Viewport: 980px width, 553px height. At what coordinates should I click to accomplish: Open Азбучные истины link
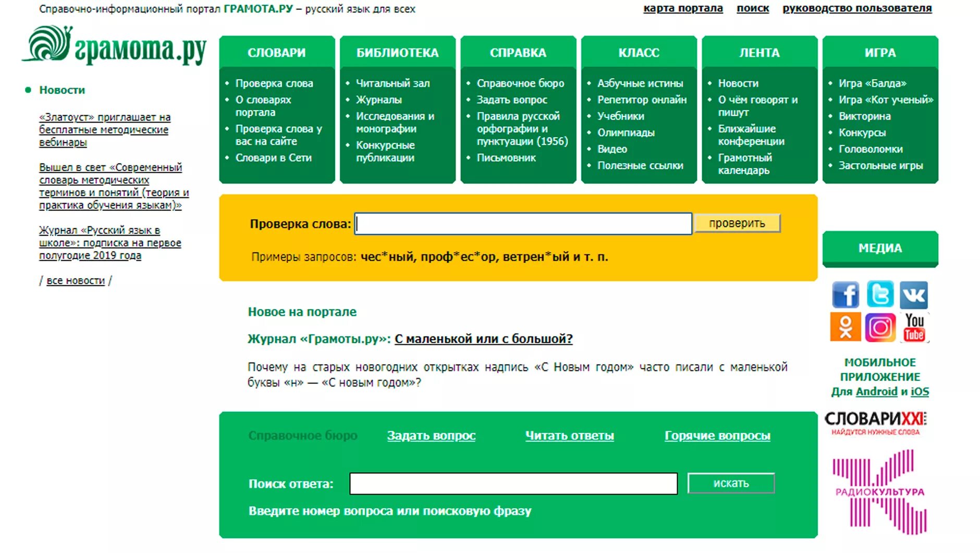click(640, 83)
